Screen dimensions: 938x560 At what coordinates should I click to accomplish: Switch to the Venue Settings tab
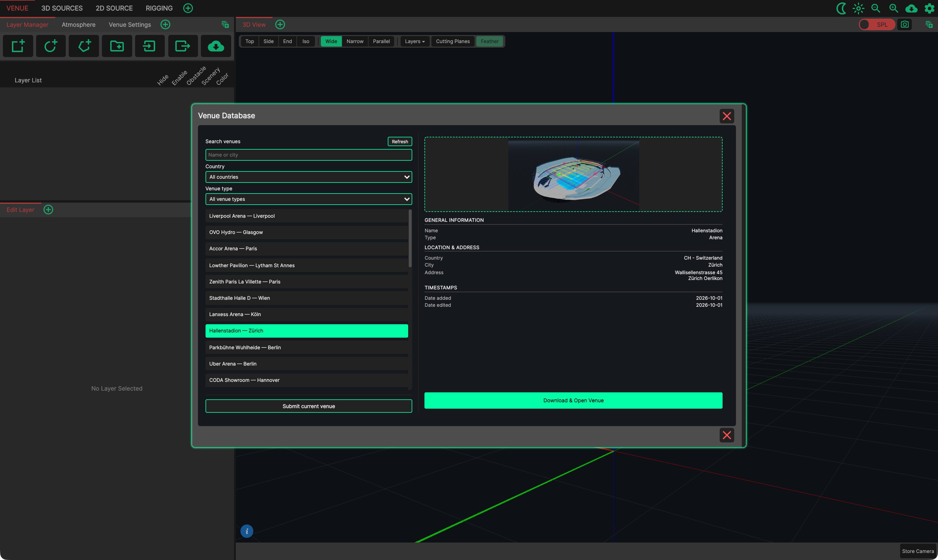130,24
